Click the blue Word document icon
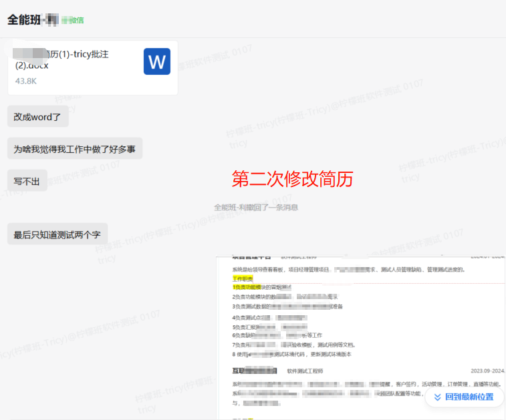 tap(156, 62)
